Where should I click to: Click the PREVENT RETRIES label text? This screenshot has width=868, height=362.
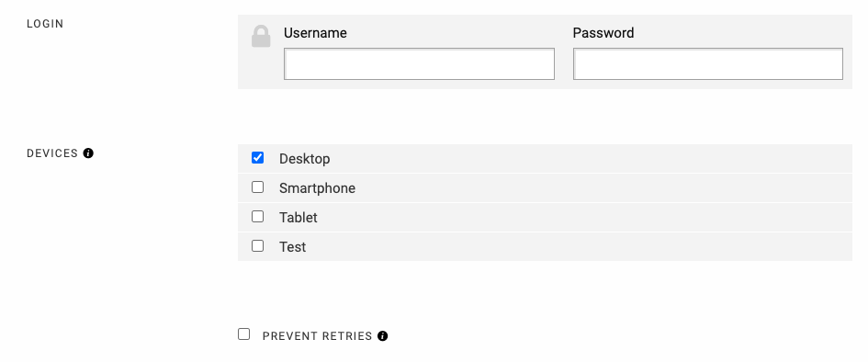pos(317,336)
